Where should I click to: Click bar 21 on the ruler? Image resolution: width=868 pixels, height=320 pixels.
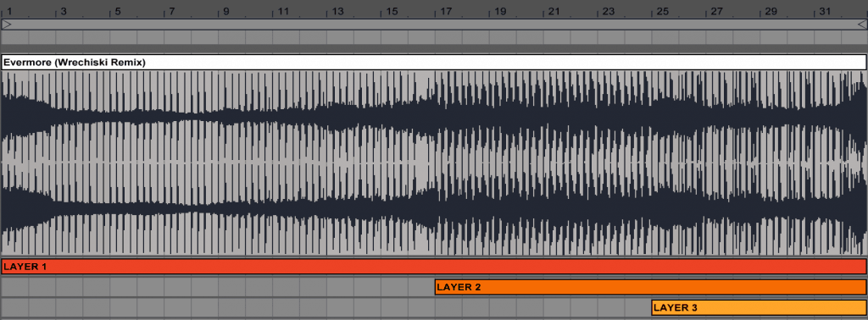point(554,11)
